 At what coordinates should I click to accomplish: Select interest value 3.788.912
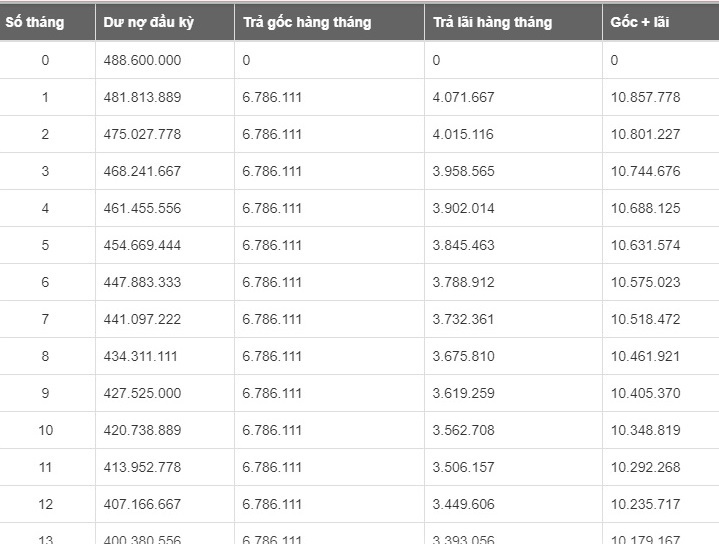click(463, 282)
